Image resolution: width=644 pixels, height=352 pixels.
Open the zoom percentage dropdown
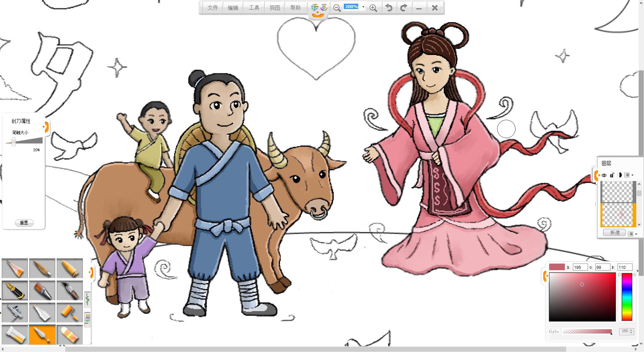[x=363, y=7]
